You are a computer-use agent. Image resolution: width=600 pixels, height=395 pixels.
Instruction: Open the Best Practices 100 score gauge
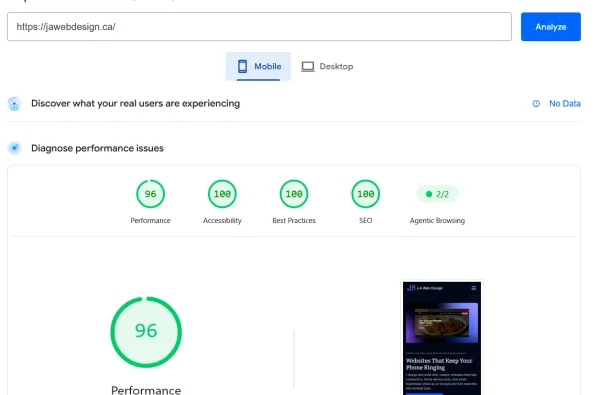click(294, 194)
